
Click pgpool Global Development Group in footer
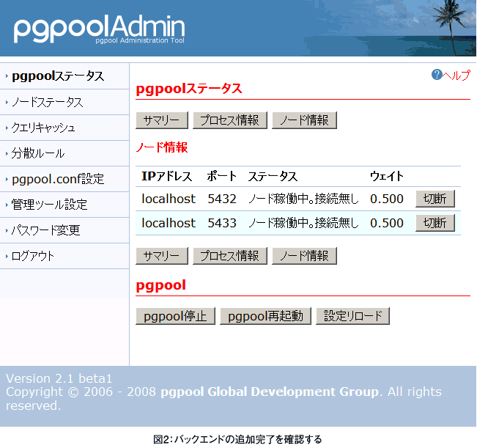(270, 392)
